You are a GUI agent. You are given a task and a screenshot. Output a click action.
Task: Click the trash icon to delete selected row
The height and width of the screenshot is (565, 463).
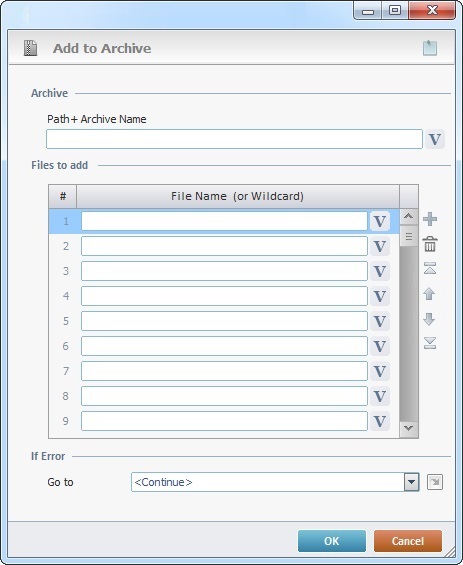pos(430,244)
